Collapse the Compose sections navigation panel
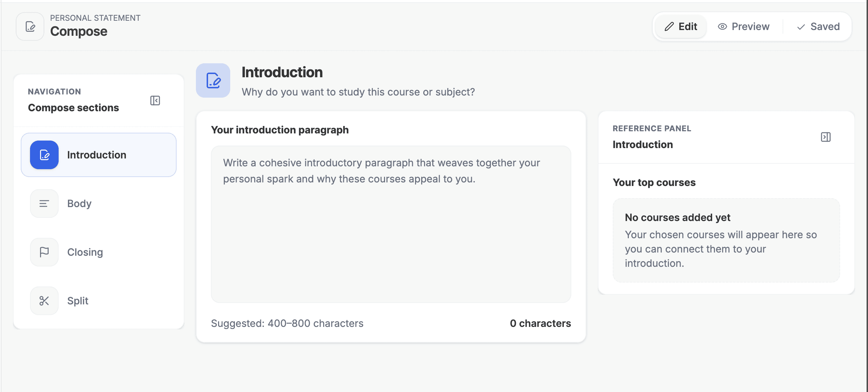Viewport: 868px width, 392px height. point(155,101)
